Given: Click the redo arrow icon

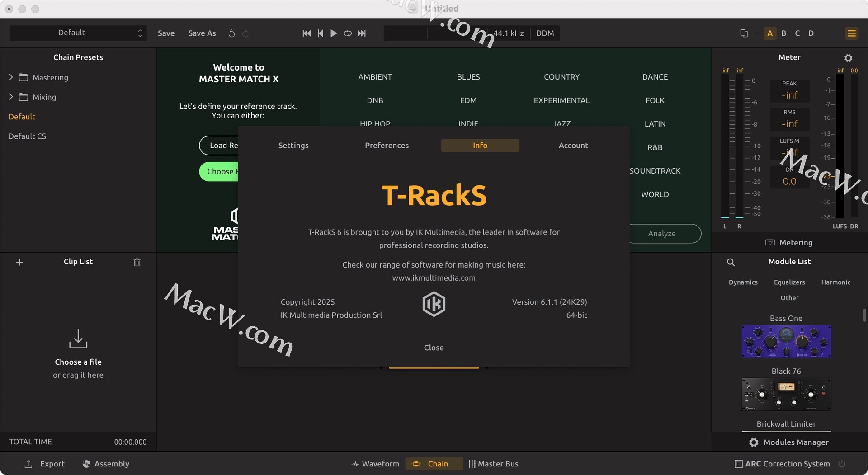Looking at the screenshot, I should (245, 33).
